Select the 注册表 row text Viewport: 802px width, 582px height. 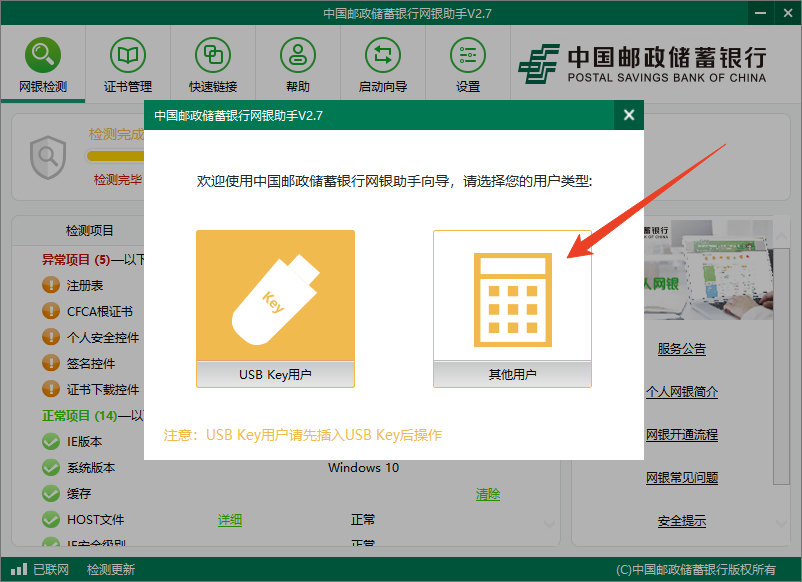[85, 285]
